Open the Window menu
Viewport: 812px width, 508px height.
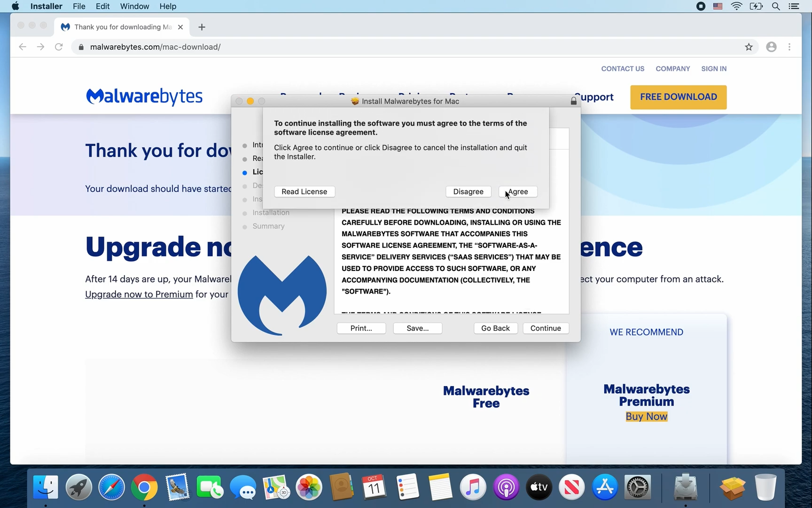click(x=134, y=6)
